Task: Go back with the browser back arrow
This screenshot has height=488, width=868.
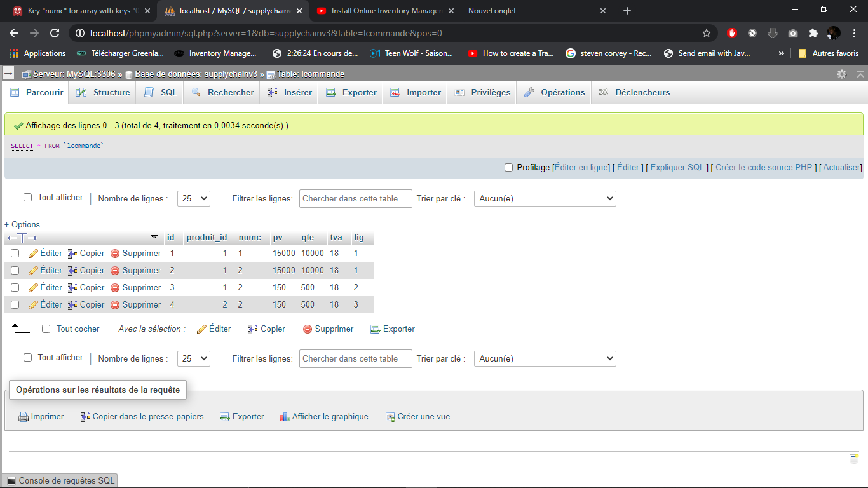Action: tap(15, 33)
